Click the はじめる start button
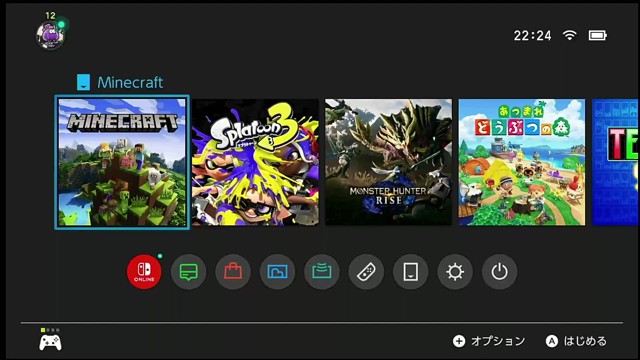This screenshot has height=360, width=640. (x=576, y=341)
